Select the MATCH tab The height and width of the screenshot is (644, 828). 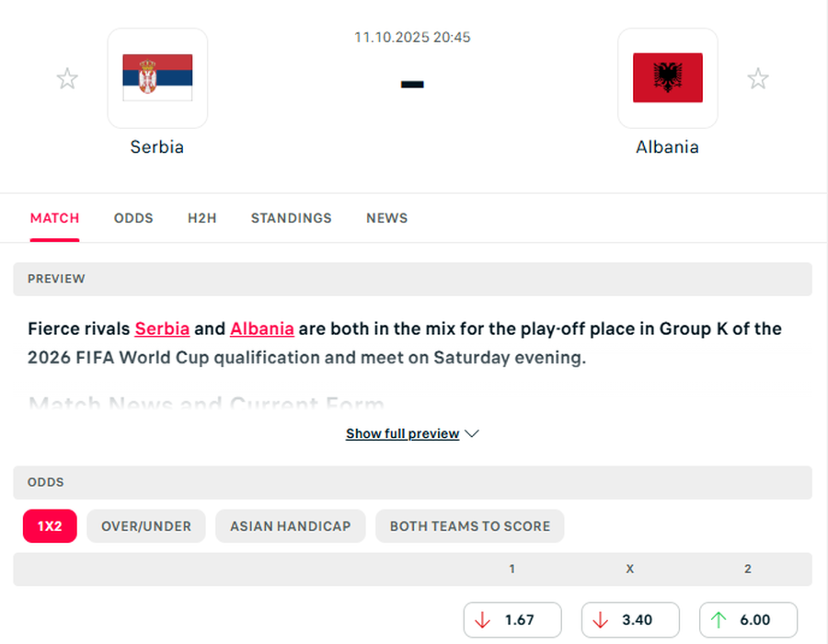tap(54, 218)
